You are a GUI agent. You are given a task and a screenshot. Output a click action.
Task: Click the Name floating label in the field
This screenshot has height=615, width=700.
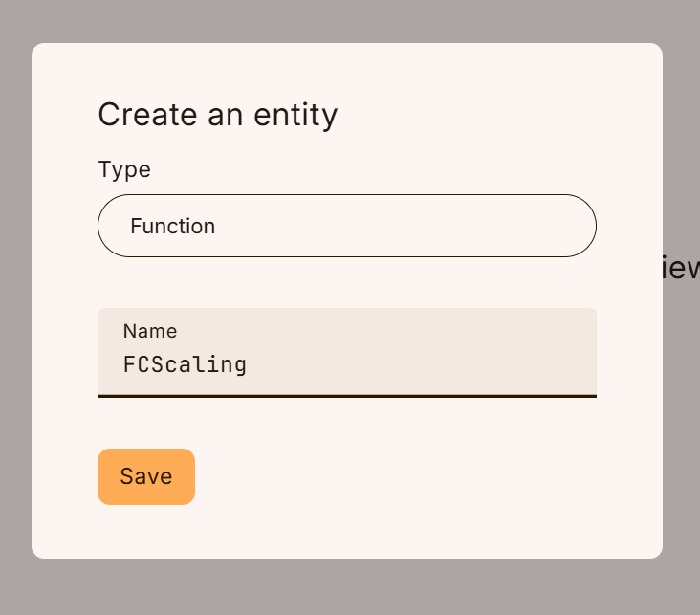click(x=150, y=331)
